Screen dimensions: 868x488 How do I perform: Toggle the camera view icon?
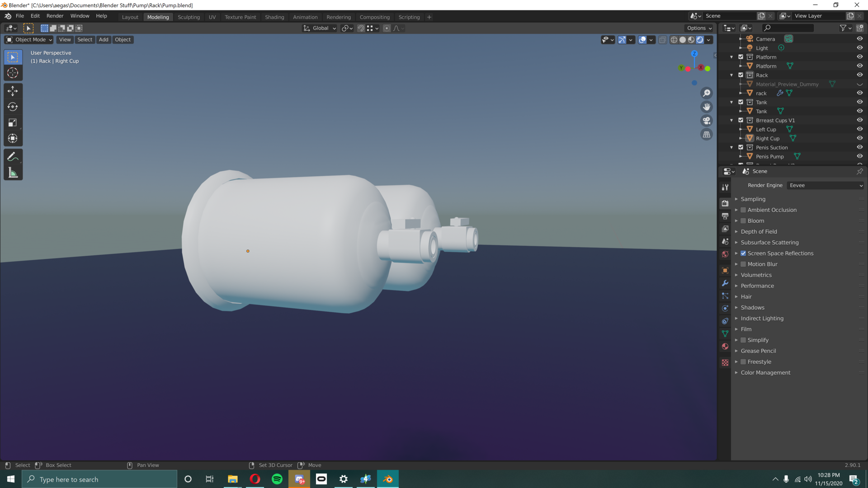click(707, 121)
